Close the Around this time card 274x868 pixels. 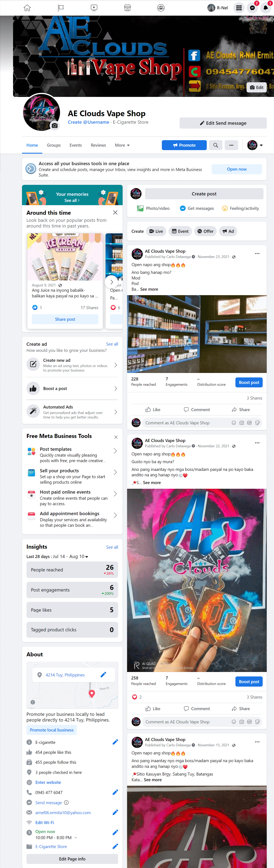click(x=115, y=213)
